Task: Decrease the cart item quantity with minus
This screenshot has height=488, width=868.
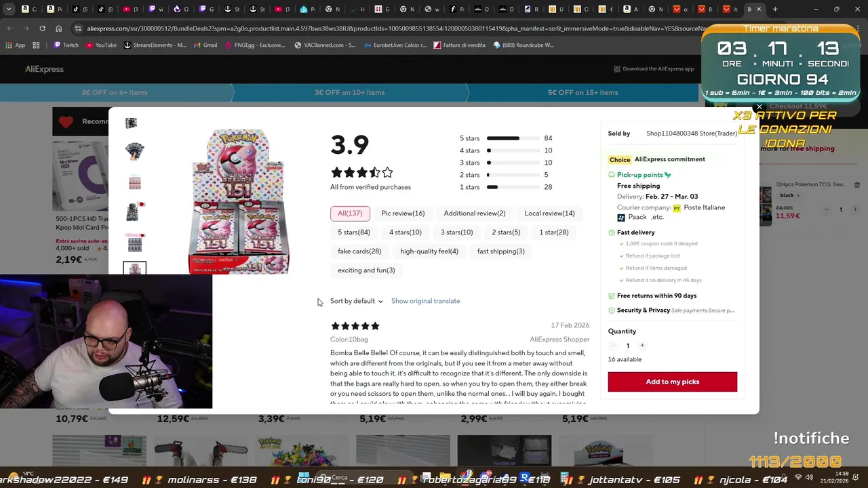Action: coord(826,209)
